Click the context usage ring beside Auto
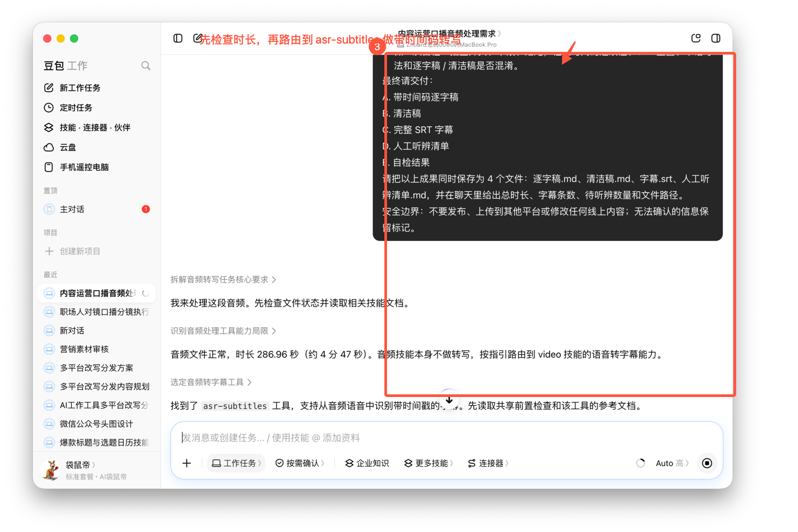Screen dimensions: 798x532 pos(640,463)
